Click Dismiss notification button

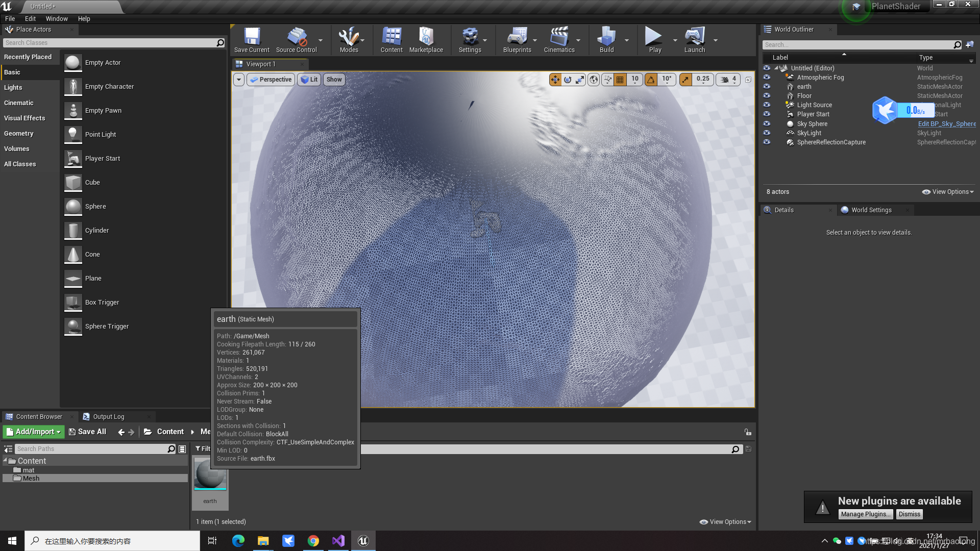(911, 513)
